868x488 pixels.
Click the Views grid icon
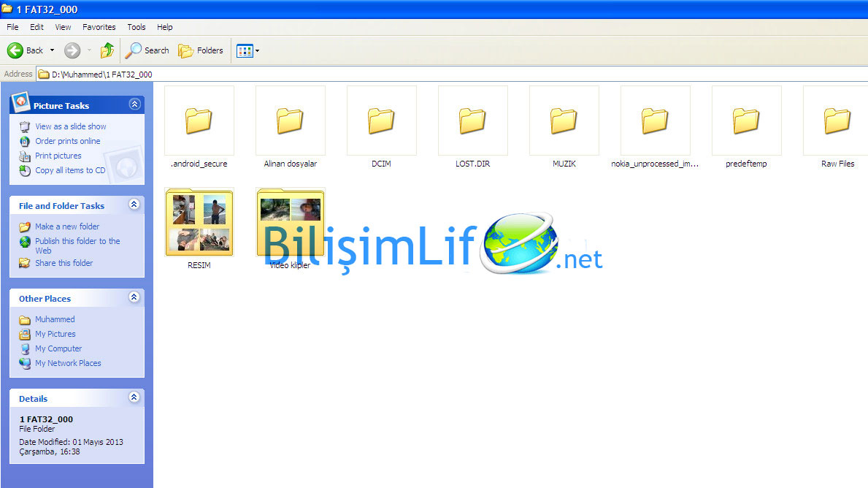coord(245,50)
